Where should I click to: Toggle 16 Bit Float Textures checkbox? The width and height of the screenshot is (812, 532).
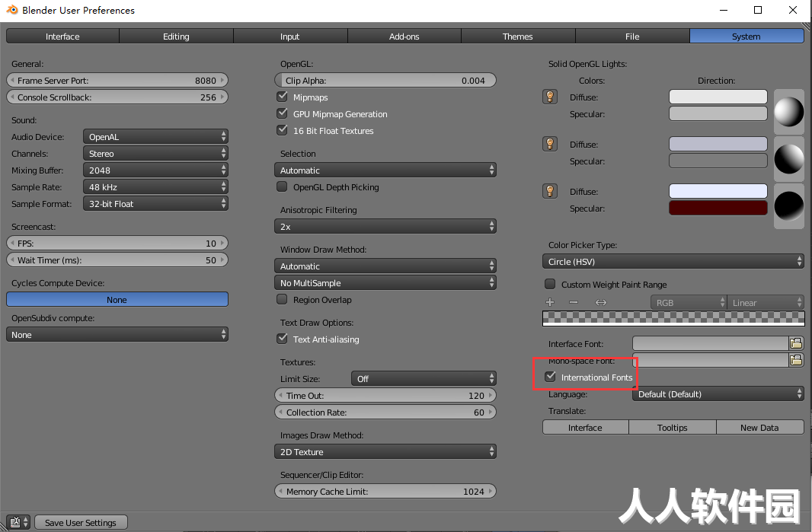283,130
